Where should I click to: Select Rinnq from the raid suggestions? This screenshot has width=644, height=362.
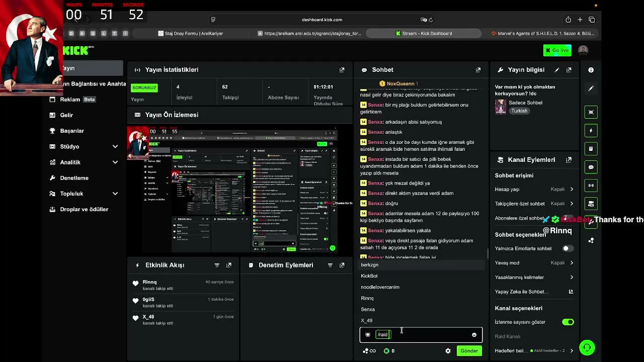pos(421,298)
